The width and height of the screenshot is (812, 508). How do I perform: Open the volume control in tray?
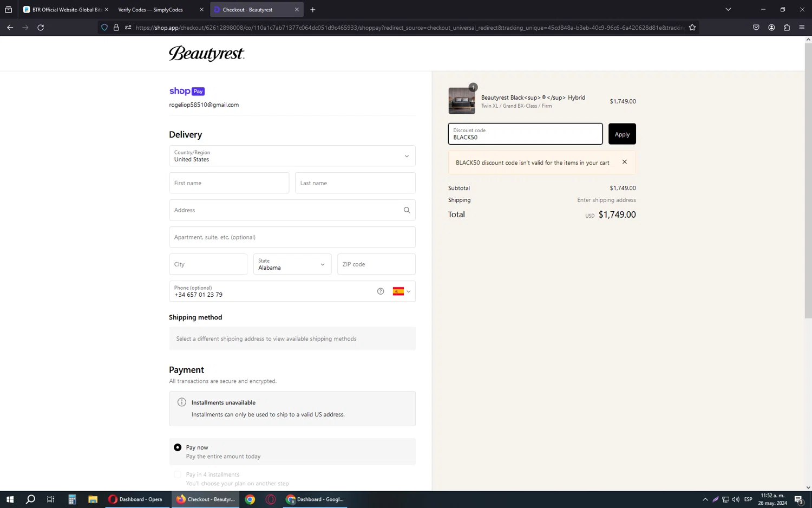click(736, 499)
